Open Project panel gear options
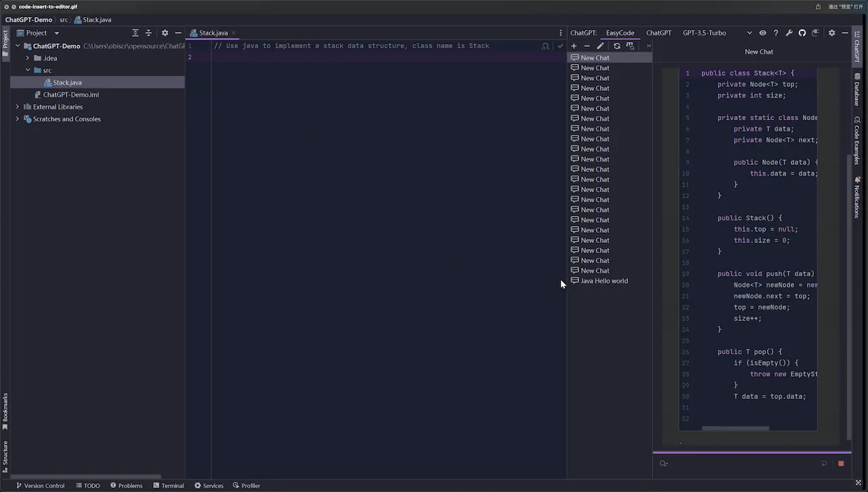 165,33
